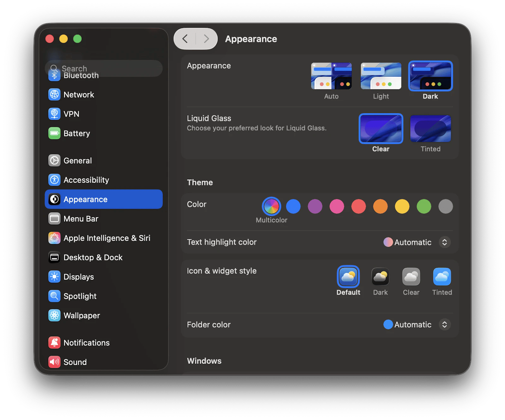The height and width of the screenshot is (420, 505).
Task: Open the Menu Bar settings pane
Action: pos(81,219)
